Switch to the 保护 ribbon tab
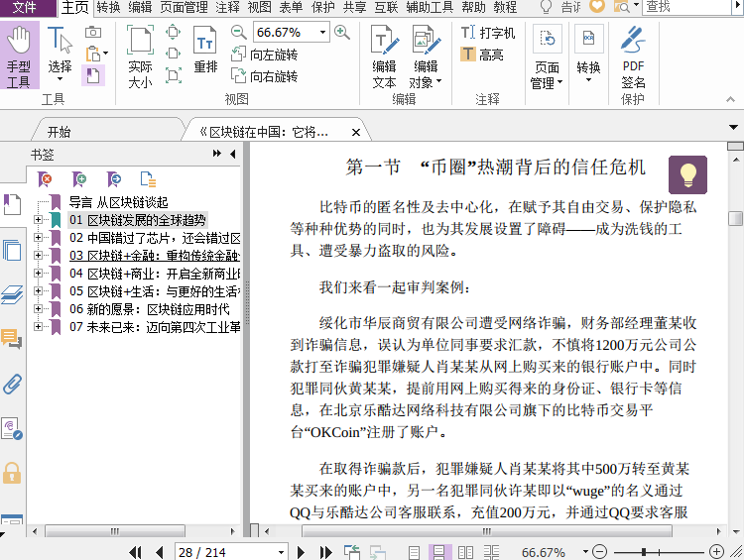Viewport: 744px width, 560px height. pos(323,7)
